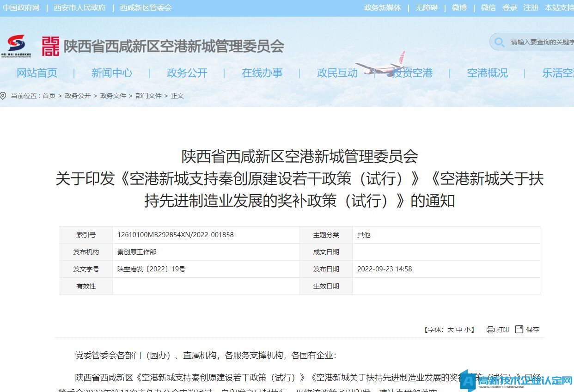Click 登录 to sign in
574x392 pixels.
[x=509, y=8]
